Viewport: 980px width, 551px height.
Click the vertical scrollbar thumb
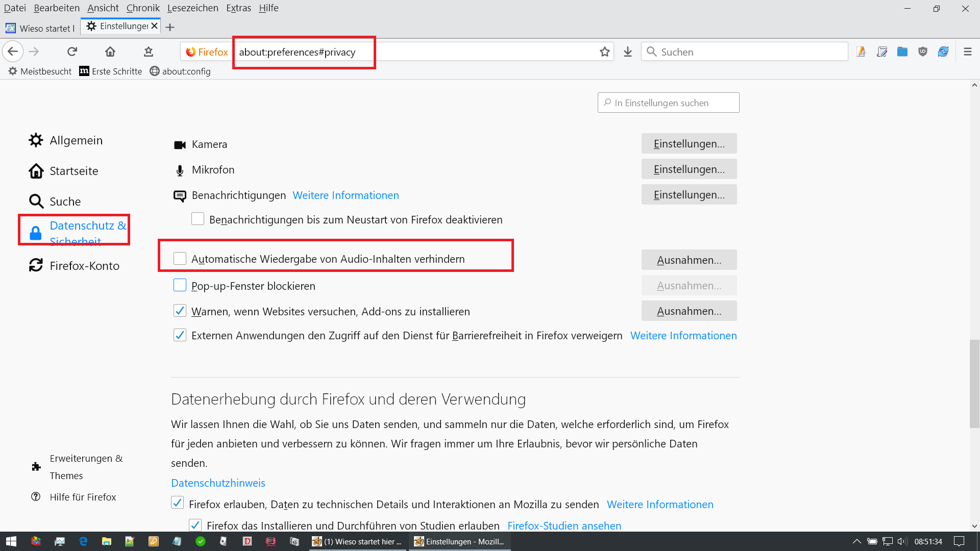[974, 383]
